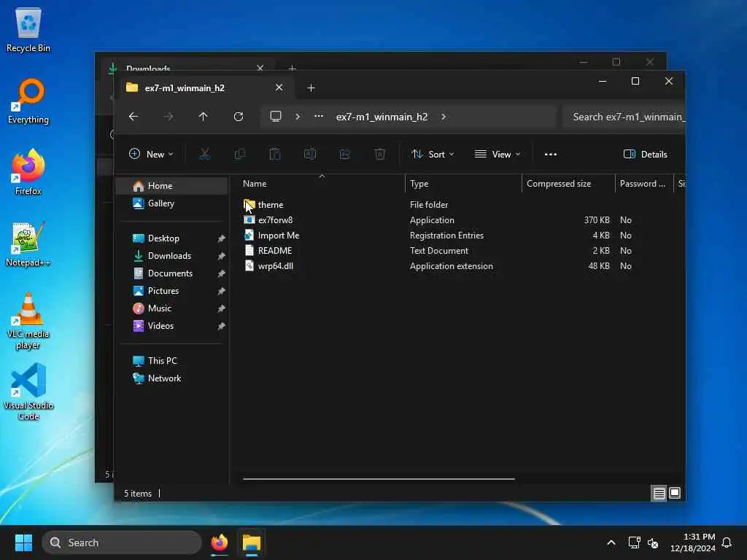
Task: Expand chevron after ex7-m1_winmain_h2 breadcrumb
Action: [444, 117]
